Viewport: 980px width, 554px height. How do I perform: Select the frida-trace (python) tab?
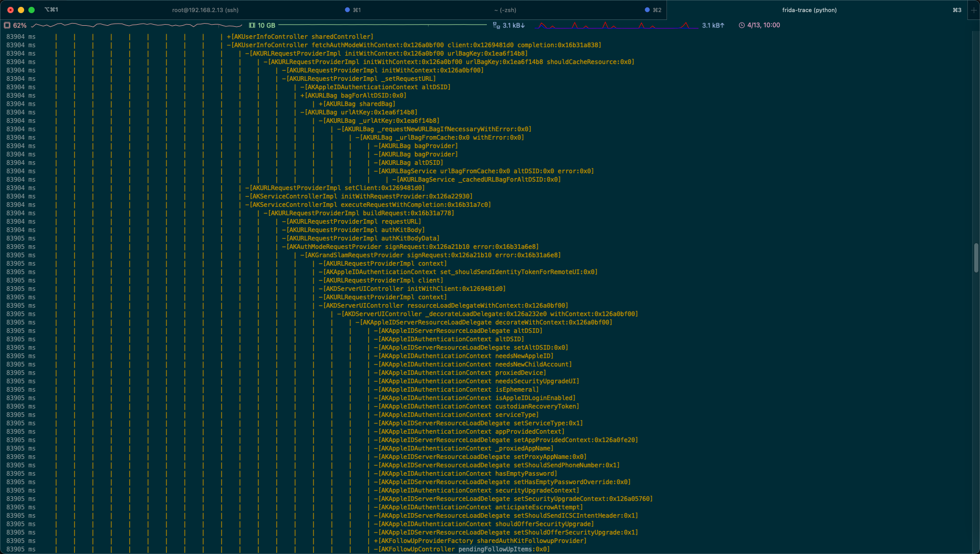tap(809, 10)
